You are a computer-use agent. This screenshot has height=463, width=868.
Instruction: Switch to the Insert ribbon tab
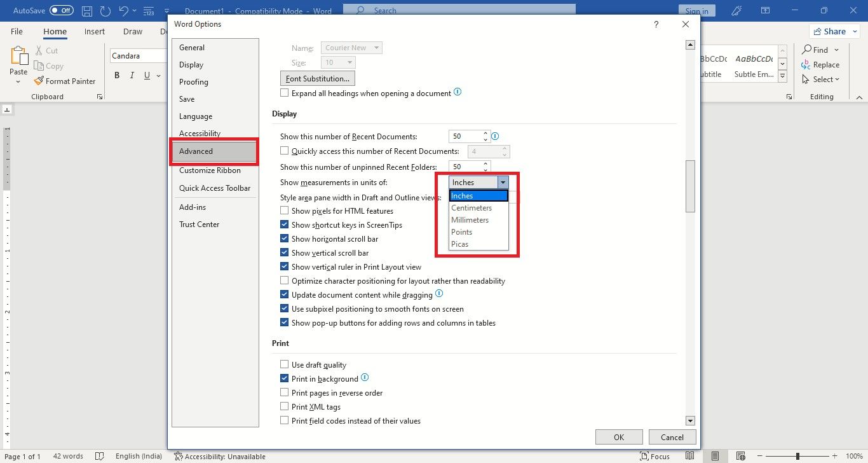[95, 31]
